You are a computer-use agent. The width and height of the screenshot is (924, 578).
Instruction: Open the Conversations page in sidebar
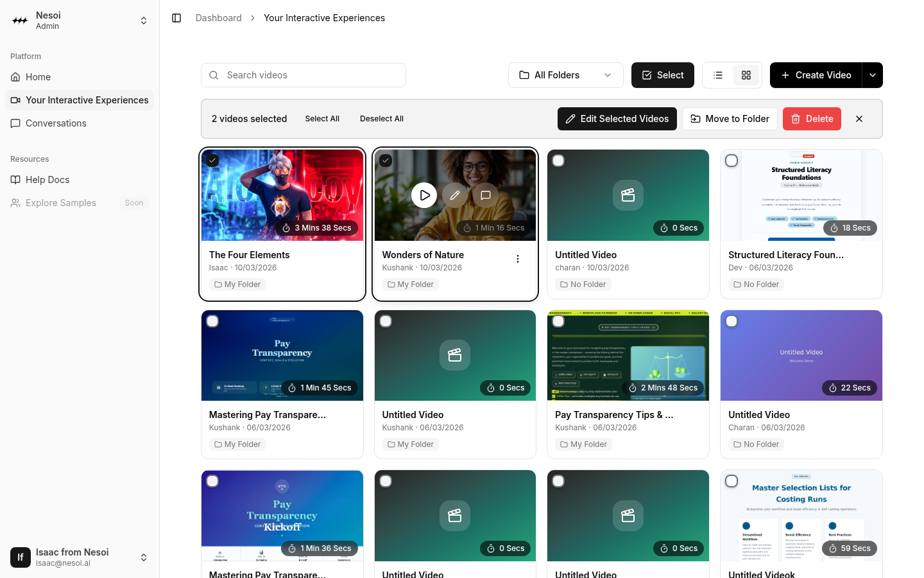56,123
